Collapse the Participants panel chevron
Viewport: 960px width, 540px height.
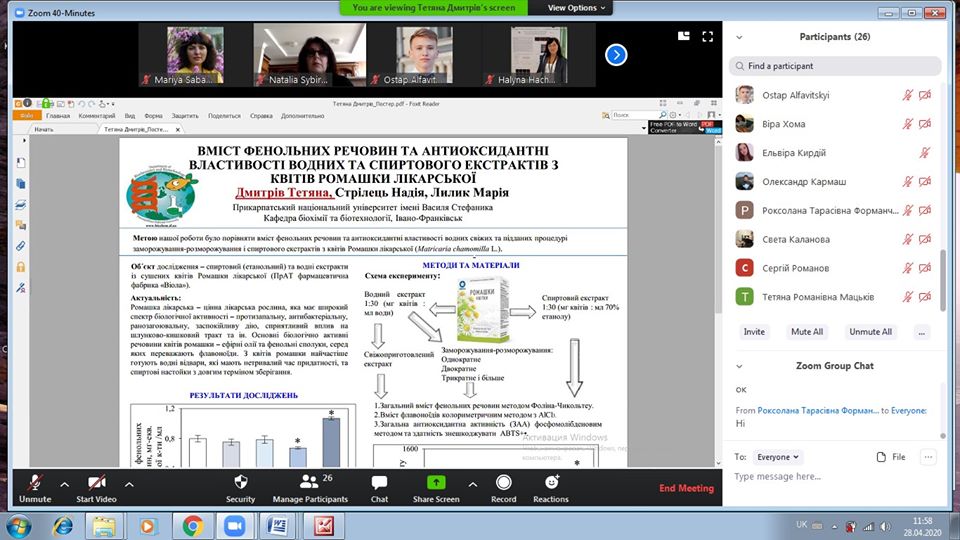739,37
